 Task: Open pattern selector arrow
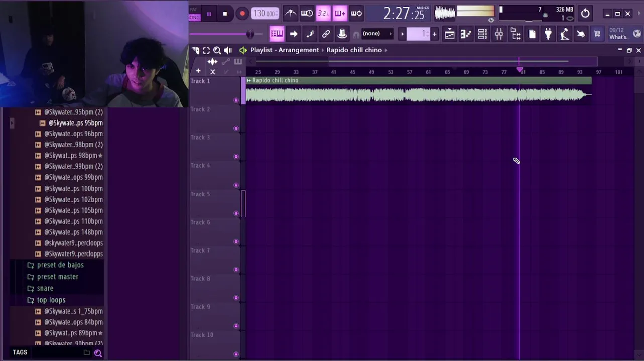(x=402, y=34)
